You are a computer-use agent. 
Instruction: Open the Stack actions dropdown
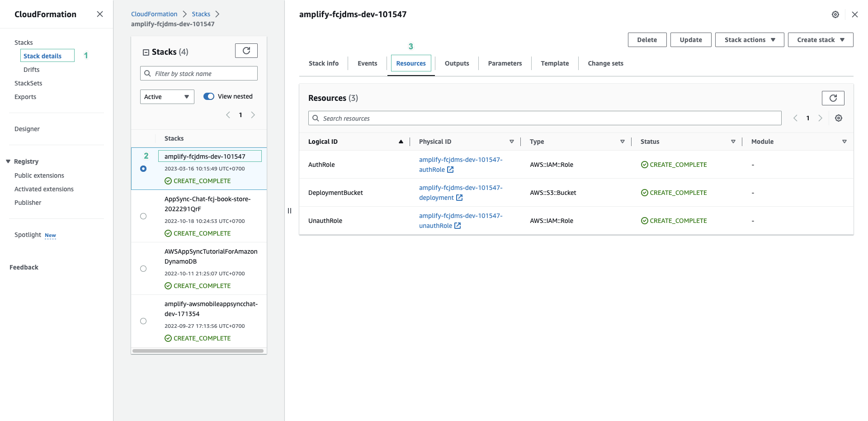750,40
